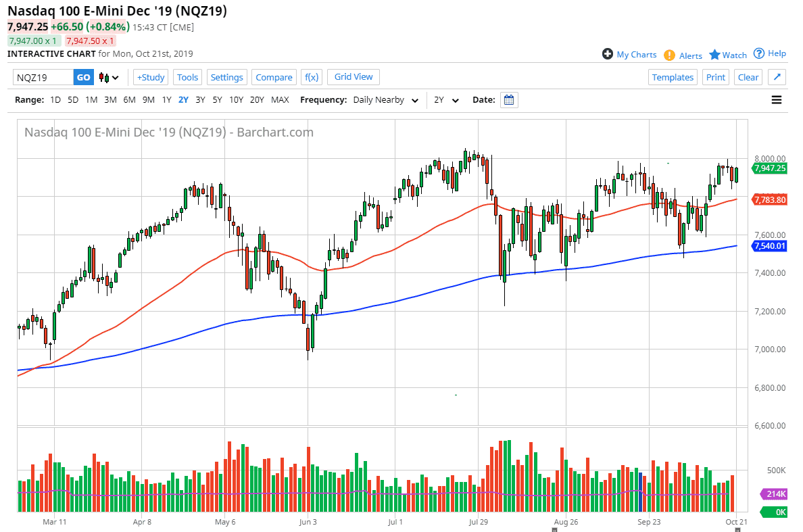
Task: Open the chart hamburger menu icon
Action: pyautogui.click(x=777, y=99)
